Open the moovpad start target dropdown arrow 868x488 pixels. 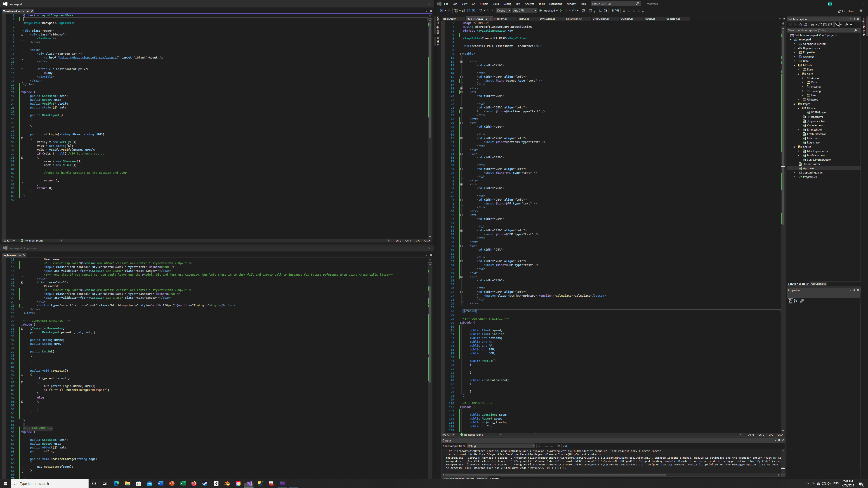point(557,11)
